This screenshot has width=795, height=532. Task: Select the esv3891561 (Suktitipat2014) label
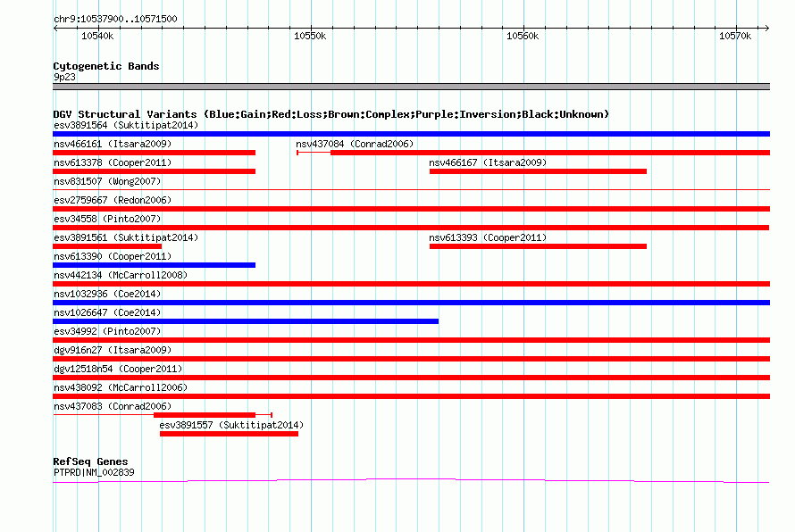pyautogui.click(x=126, y=237)
